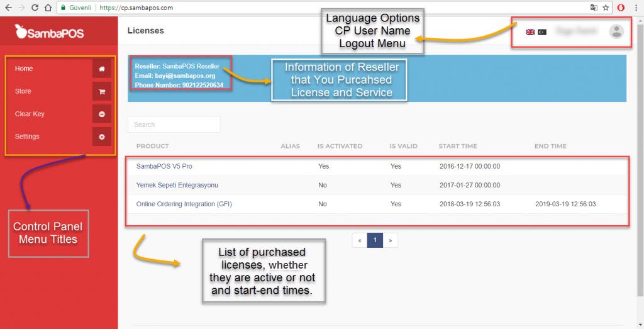The width and height of the screenshot is (644, 329).
Task: Click the reseller phone number 902122520634
Action: [x=202, y=85]
